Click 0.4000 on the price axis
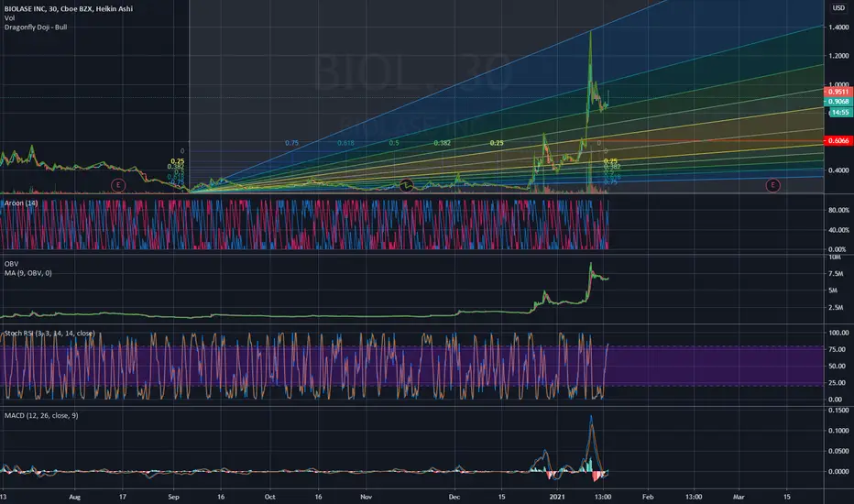 tap(838, 170)
